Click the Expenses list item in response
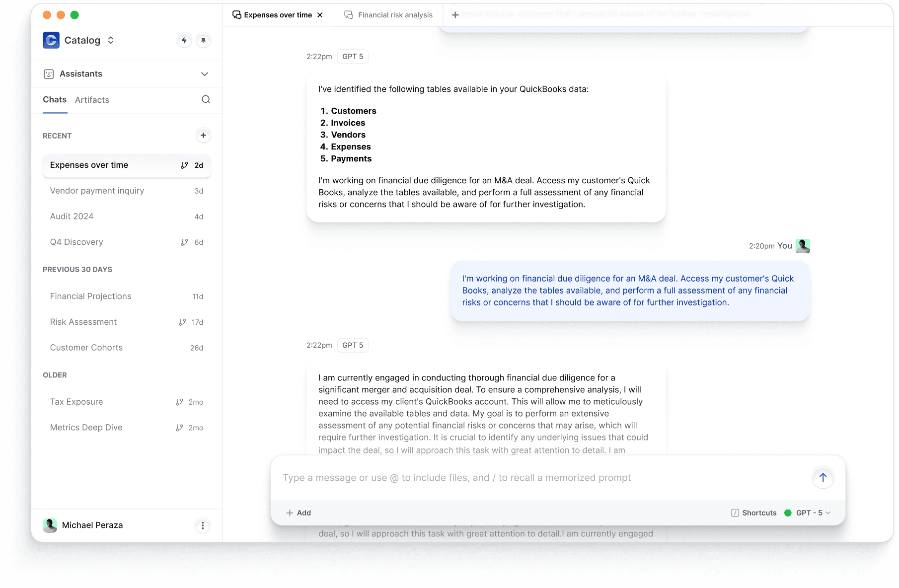Viewport: 899px width, 588px height. click(x=351, y=147)
